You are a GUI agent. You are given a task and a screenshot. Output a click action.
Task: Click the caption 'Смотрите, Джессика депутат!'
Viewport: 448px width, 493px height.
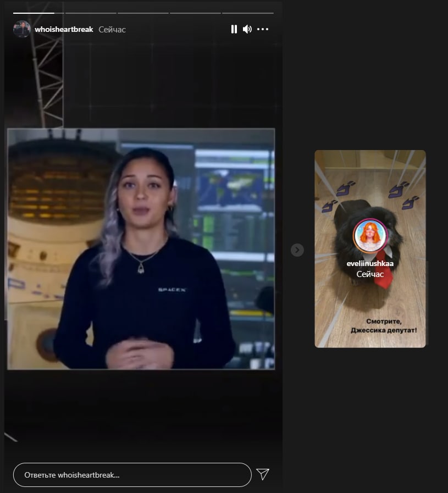pos(384,326)
